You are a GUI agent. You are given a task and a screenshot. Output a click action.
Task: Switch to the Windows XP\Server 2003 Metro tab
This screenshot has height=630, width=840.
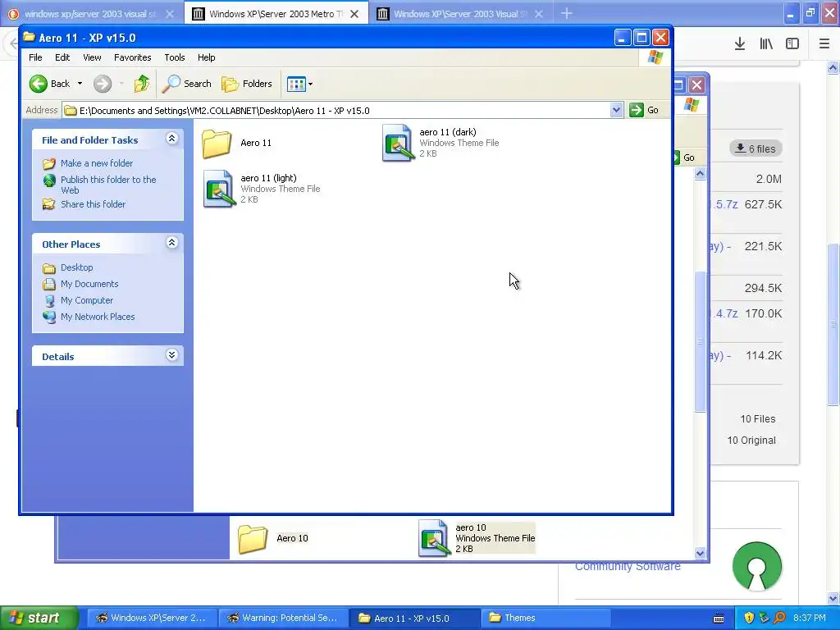point(276,14)
